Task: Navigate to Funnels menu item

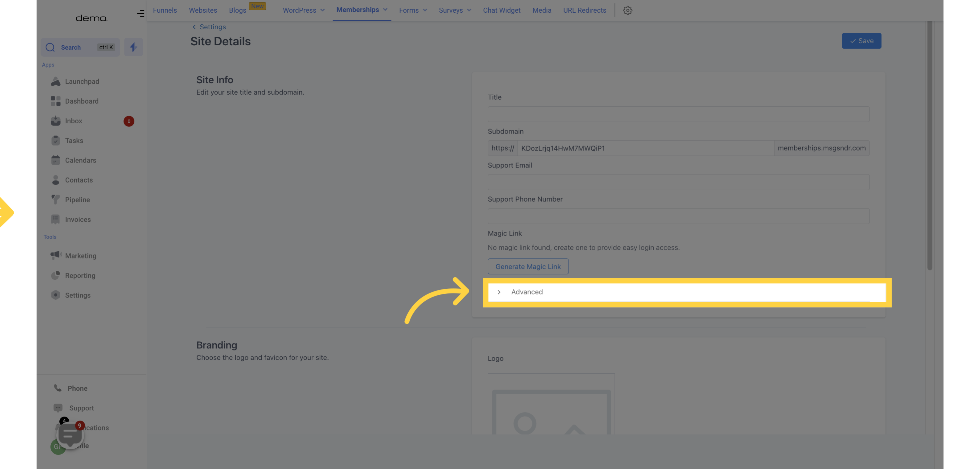Action: pyautogui.click(x=164, y=10)
